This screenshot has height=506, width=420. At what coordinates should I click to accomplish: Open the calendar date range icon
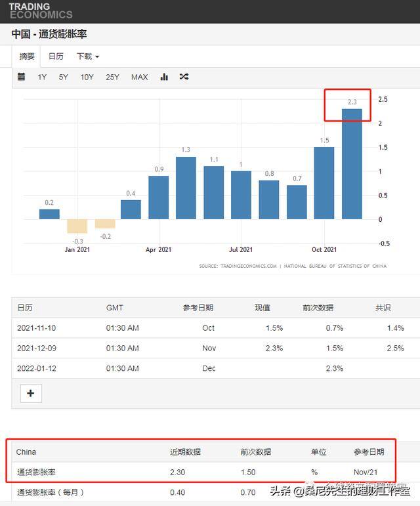pyautogui.click(x=21, y=77)
